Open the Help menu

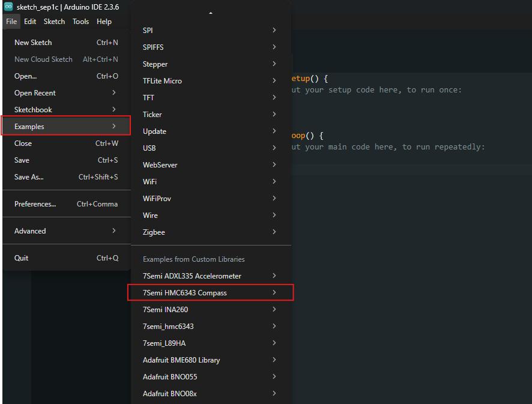tap(104, 22)
